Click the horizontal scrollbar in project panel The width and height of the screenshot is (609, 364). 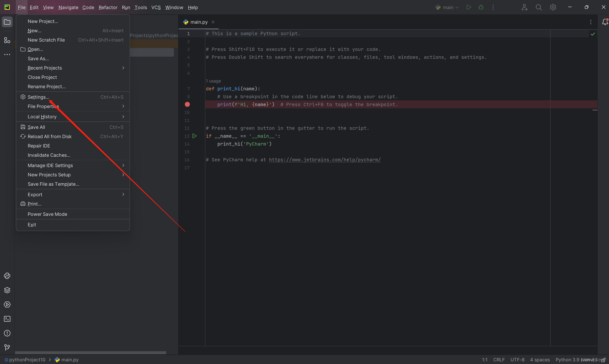click(90, 353)
